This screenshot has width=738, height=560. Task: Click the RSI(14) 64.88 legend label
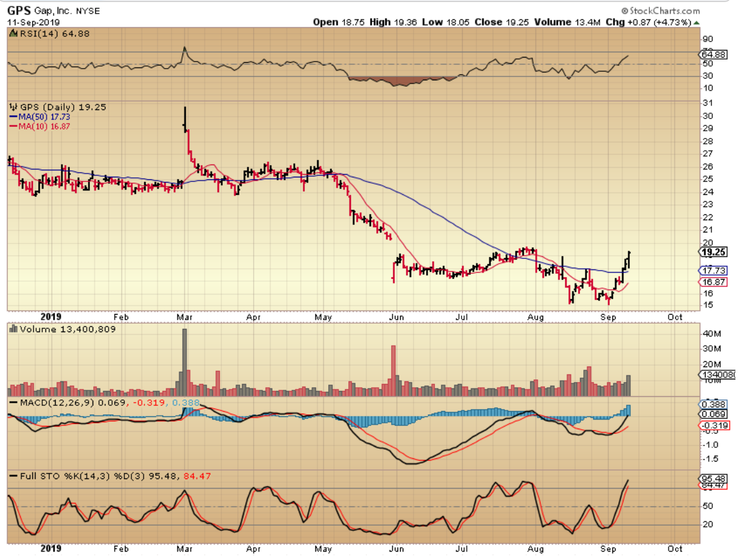tap(54, 34)
